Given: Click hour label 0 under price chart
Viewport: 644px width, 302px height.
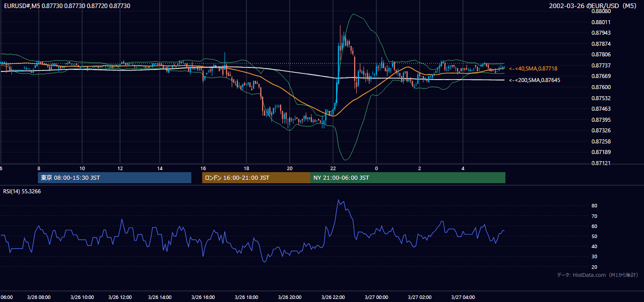Looking at the screenshot, I should [376, 168].
